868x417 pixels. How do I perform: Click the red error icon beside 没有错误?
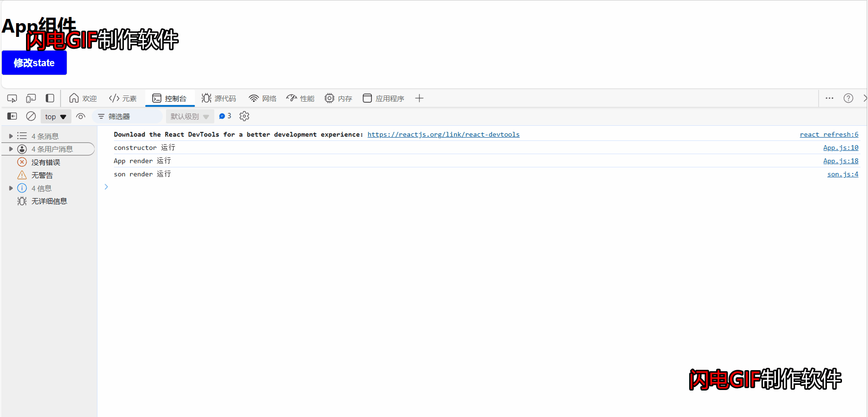click(22, 162)
